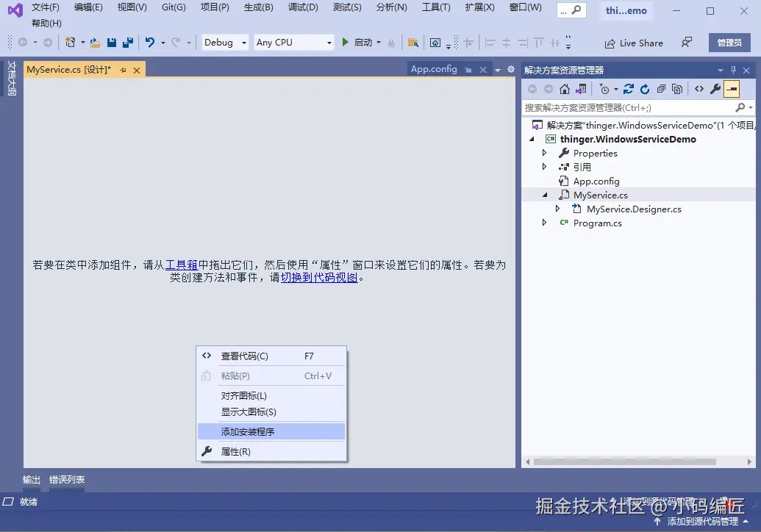Click Show All Files icon
Image resolution: width=761 pixels, height=532 pixels.
pos(677,89)
